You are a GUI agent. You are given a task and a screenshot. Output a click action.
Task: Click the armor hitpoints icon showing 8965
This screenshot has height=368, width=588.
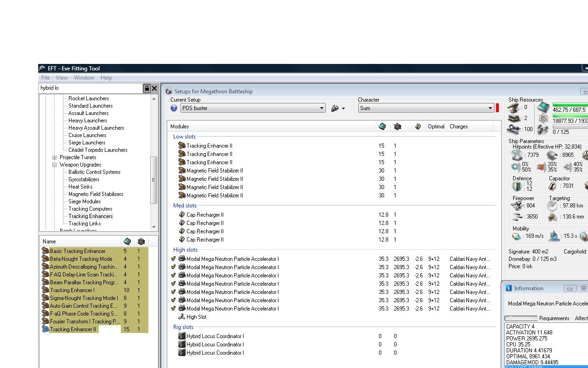pos(552,155)
